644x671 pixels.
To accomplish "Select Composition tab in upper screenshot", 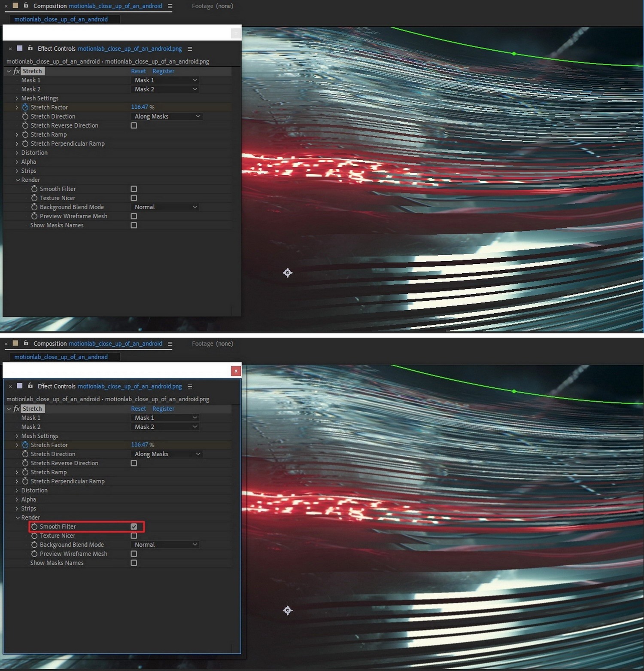I will 98,6.
